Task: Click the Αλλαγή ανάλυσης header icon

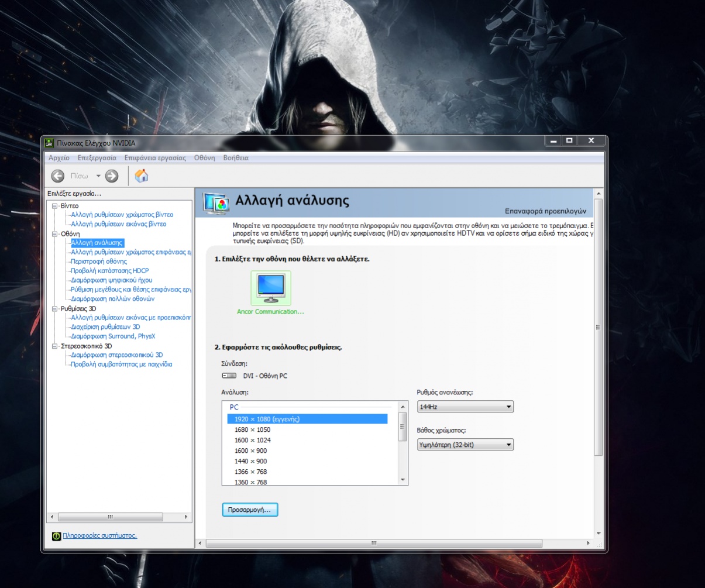Action: point(216,202)
